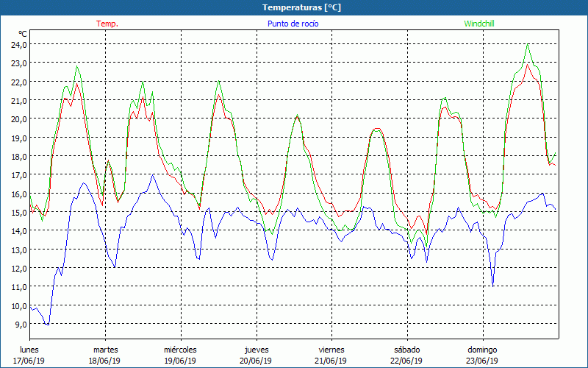The height and width of the screenshot is (368, 588).
Task: Click the 17/06/19 date label
Action: coord(29,361)
